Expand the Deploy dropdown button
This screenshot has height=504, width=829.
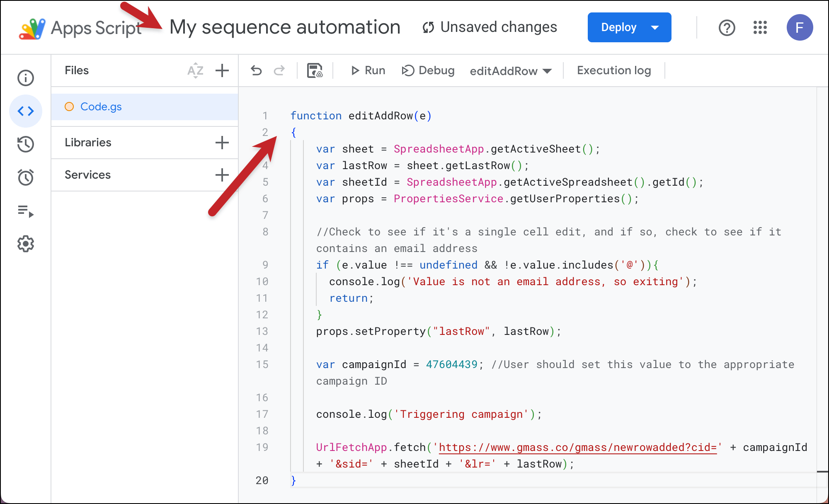pyautogui.click(x=655, y=28)
